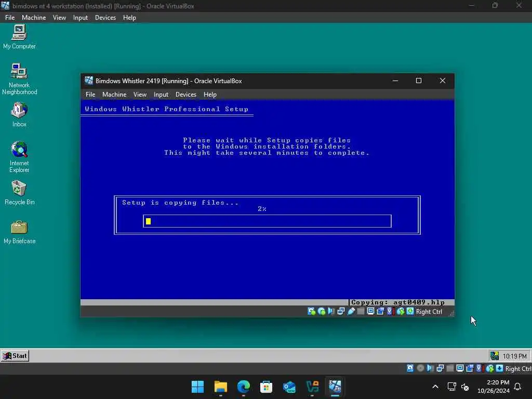Open Microsoft Store from the taskbar
Image resolution: width=532 pixels, height=399 pixels.
(267, 387)
